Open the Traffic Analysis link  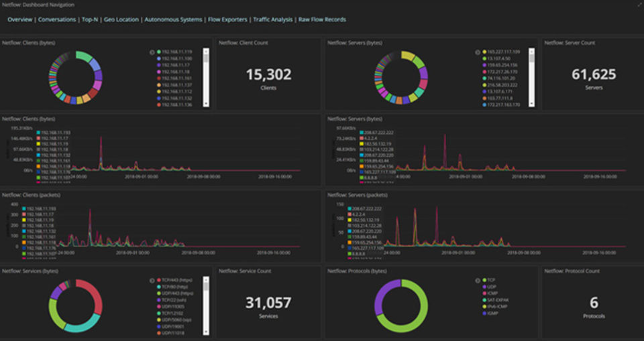(273, 19)
